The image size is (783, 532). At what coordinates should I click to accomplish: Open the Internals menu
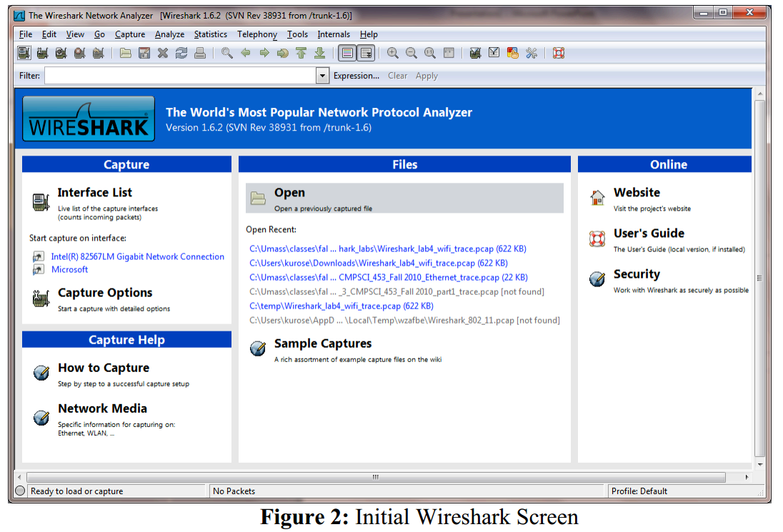tap(334, 34)
